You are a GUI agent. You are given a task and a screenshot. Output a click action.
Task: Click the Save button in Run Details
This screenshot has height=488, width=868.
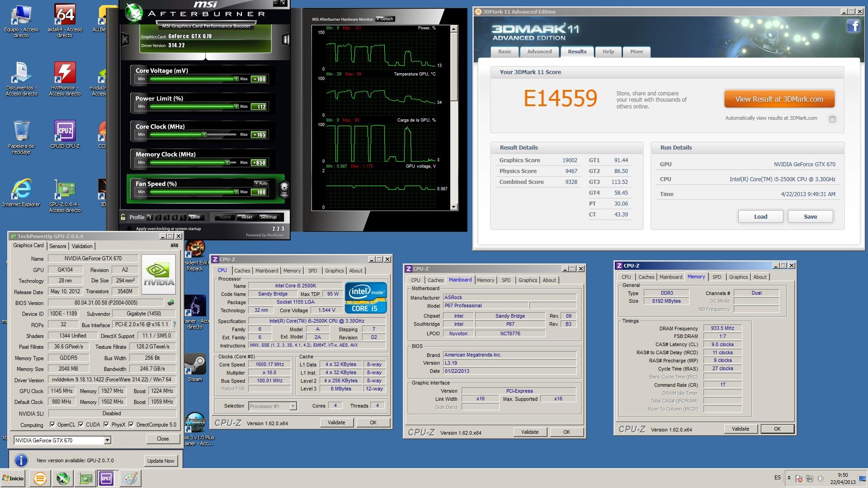(810, 216)
